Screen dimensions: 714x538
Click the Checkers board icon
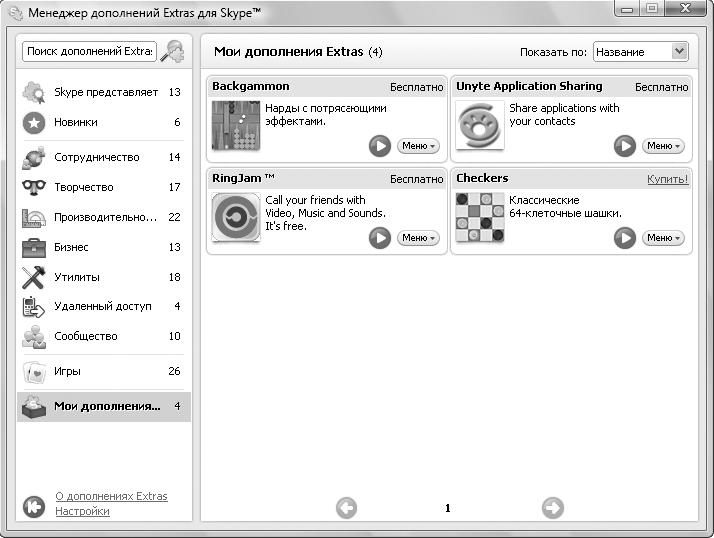pyautogui.click(x=480, y=217)
